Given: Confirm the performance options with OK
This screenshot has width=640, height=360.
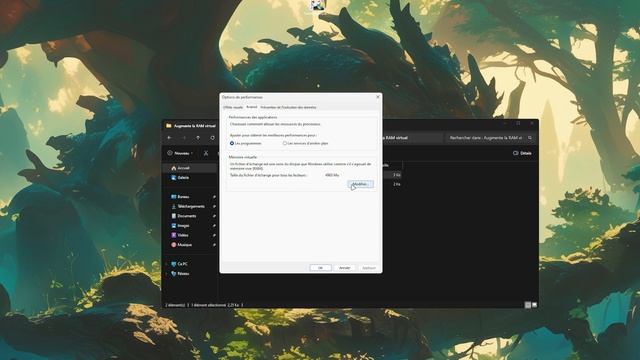Looking at the screenshot, I should tap(320, 268).
